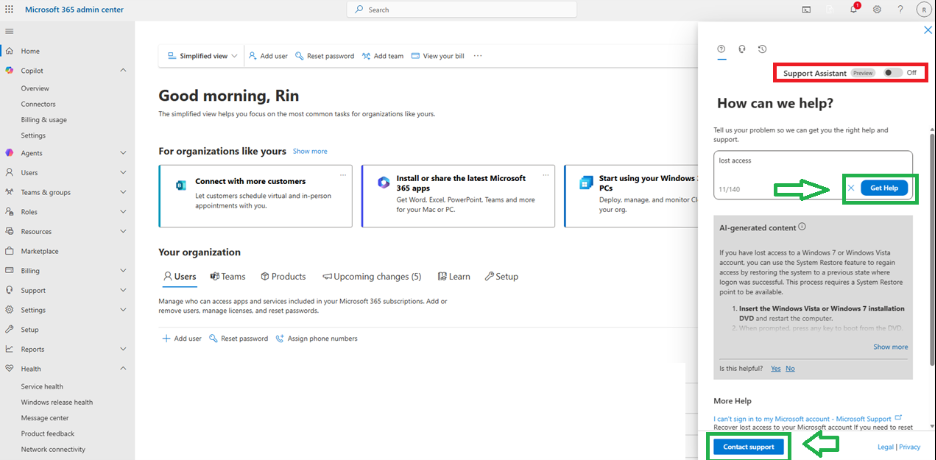Open Cloud Shell from the header
Viewport: 936px width, 460px height.
(806, 10)
